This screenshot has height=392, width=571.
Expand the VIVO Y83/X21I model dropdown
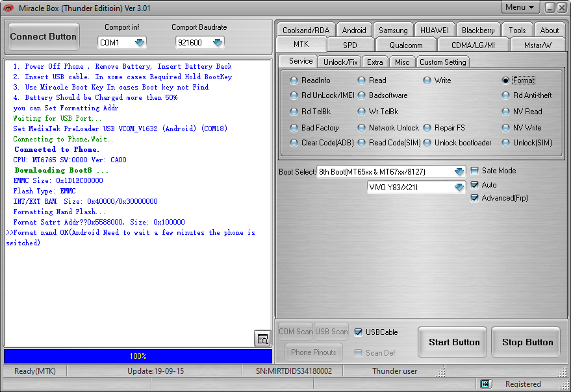point(459,187)
